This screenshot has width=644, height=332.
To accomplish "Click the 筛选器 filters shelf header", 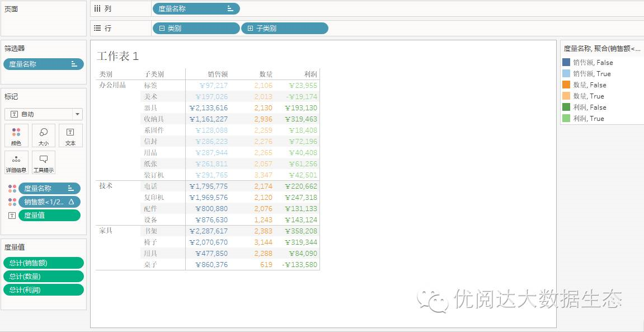I will pos(15,49).
